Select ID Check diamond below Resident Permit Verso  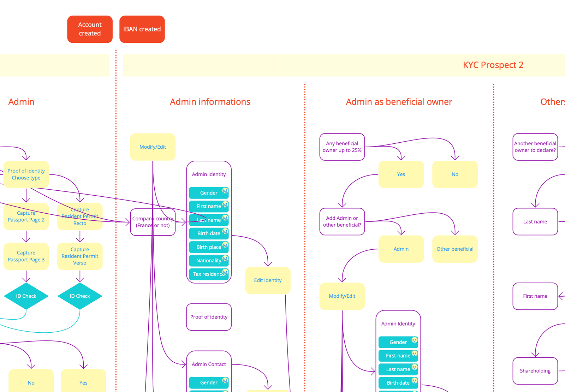click(80, 296)
